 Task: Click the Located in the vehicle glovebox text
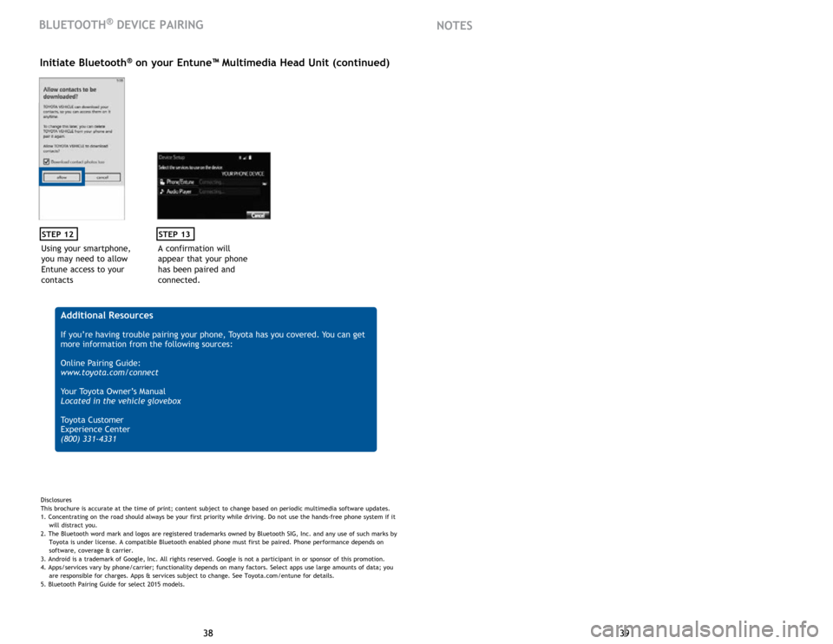point(121,401)
